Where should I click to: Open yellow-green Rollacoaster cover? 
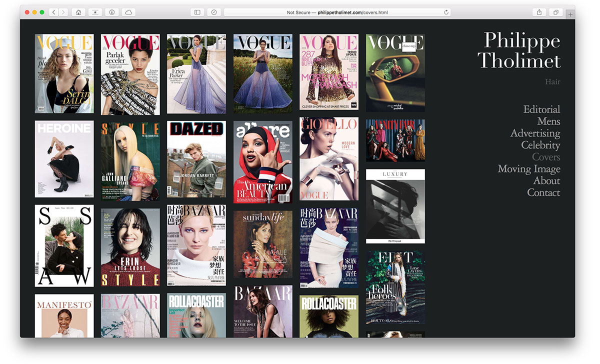[329, 316]
